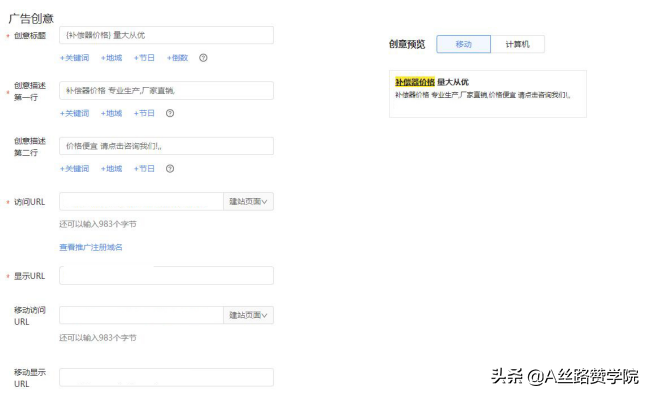Expand 建站页面 dropdown next to 访问URL

248,202
